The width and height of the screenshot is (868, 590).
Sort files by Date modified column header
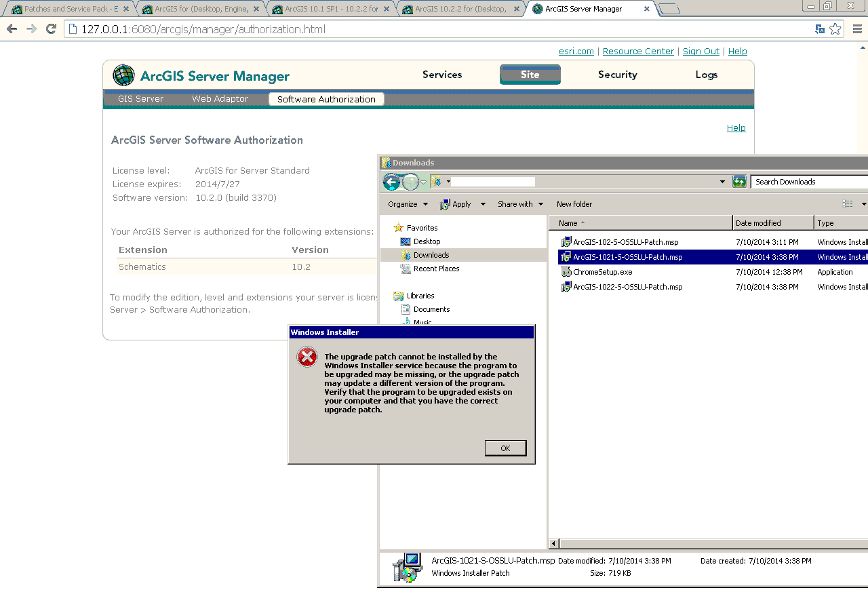click(773, 223)
